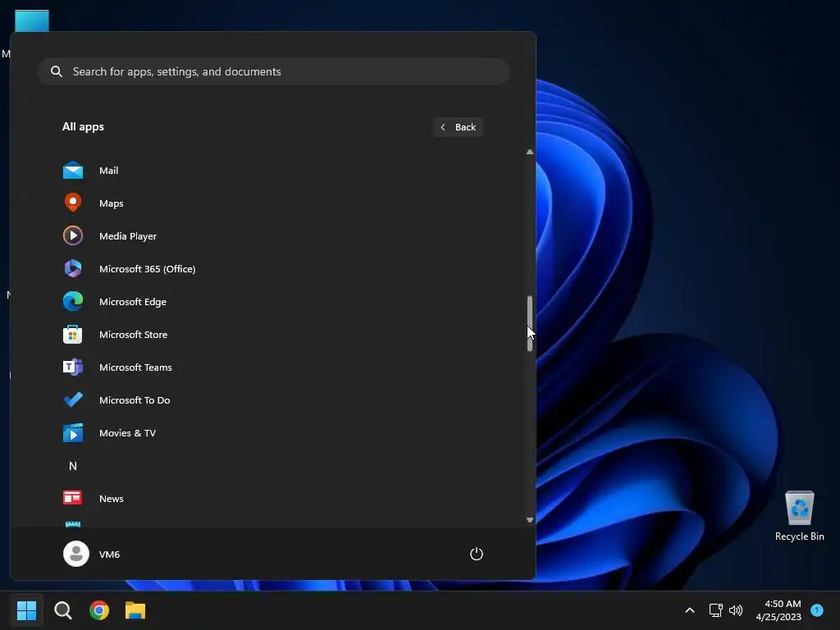Go Back from the All apps list
The image size is (840, 630).
pos(458,127)
